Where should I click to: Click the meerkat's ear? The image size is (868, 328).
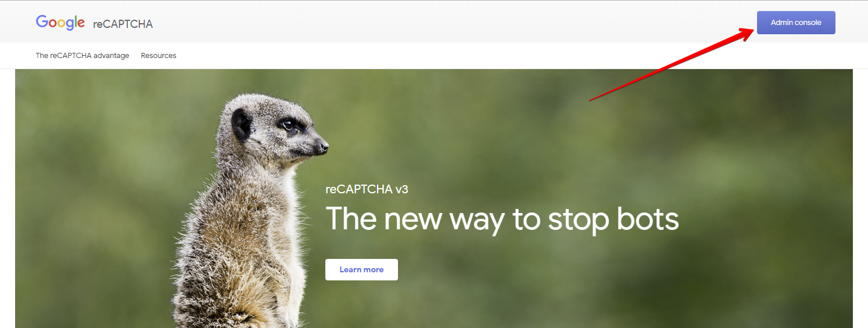(x=241, y=122)
